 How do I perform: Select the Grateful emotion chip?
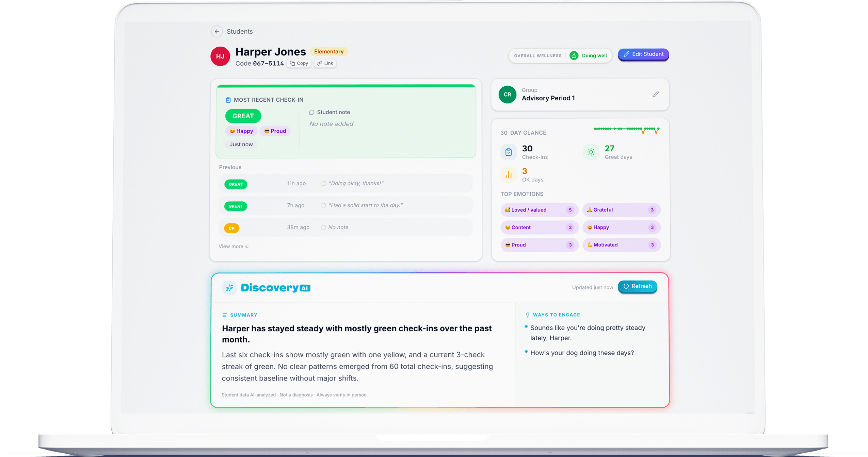(x=621, y=210)
